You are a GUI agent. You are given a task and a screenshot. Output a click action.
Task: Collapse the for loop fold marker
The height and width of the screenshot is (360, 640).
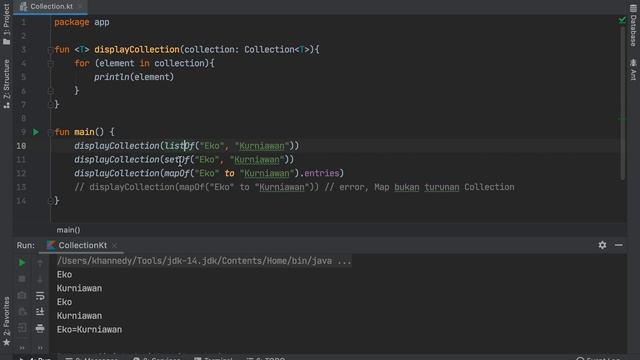(50, 64)
